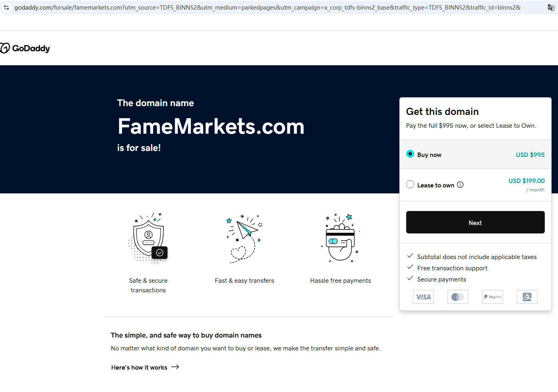Click the USD $995 price label
The width and height of the screenshot is (558, 392).
530,155
